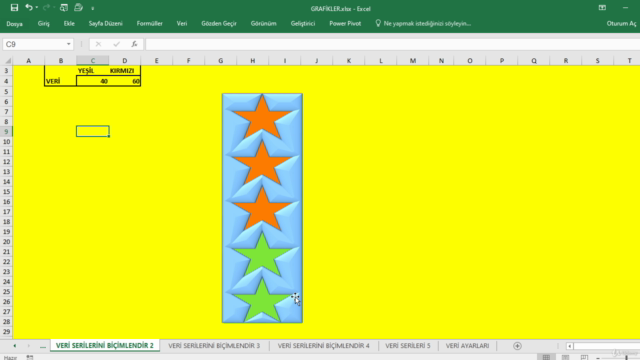Click the Quick Print icon

coord(78,7)
